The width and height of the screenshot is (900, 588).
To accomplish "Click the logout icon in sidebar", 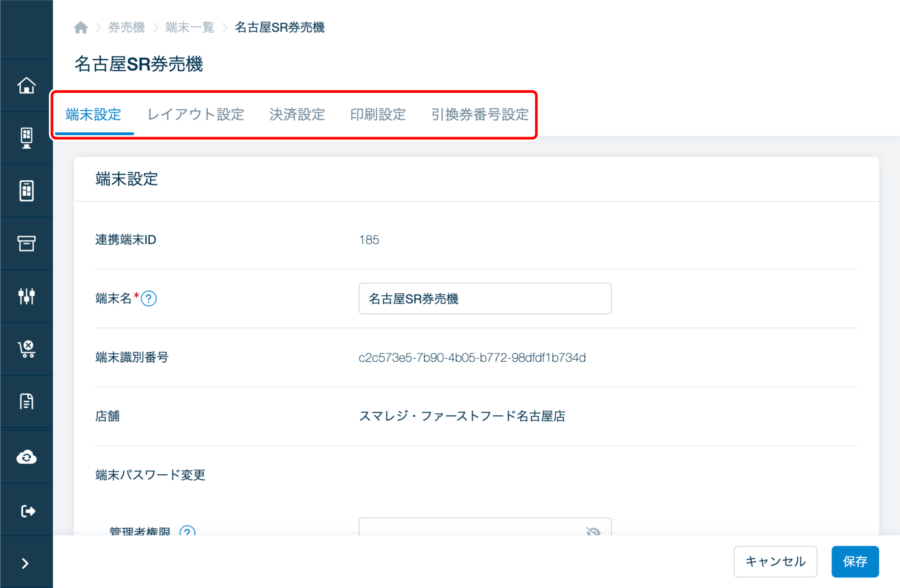I will 26,511.
